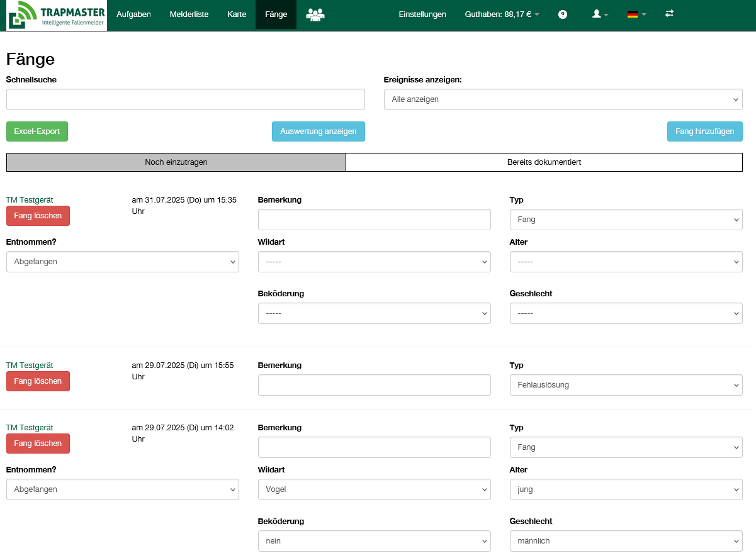The height and width of the screenshot is (558, 756).
Task: Click the help question mark icon
Action: (x=563, y=14)
